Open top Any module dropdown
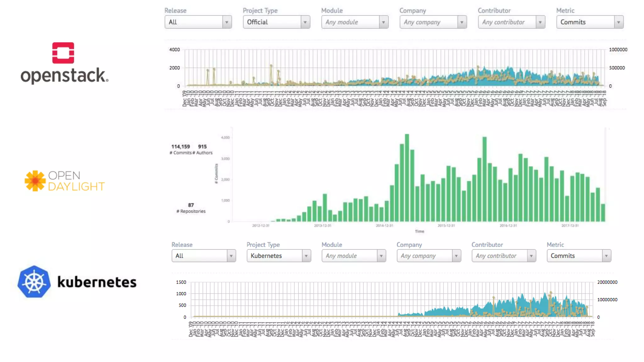Screen dimensions: 644x362 coord(355,22)
